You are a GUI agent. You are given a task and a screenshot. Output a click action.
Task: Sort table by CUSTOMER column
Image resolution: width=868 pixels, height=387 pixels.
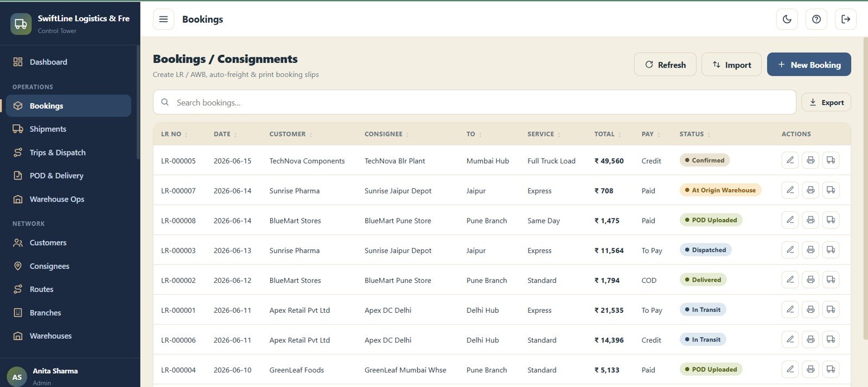tap(291, 134)
